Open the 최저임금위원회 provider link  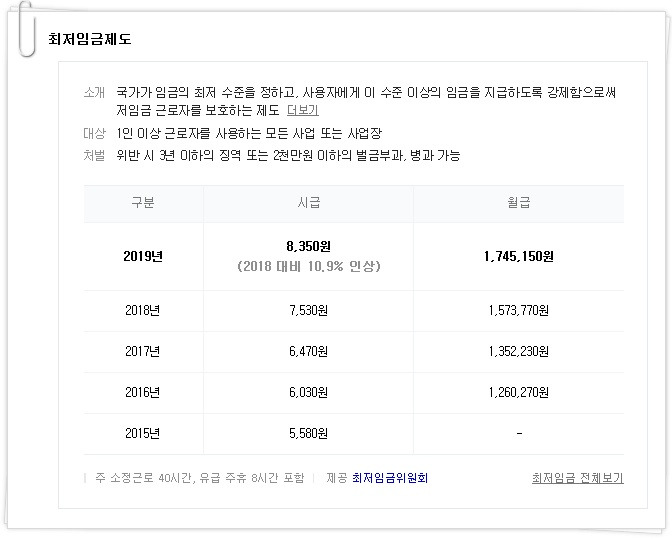tap(390, 478)
